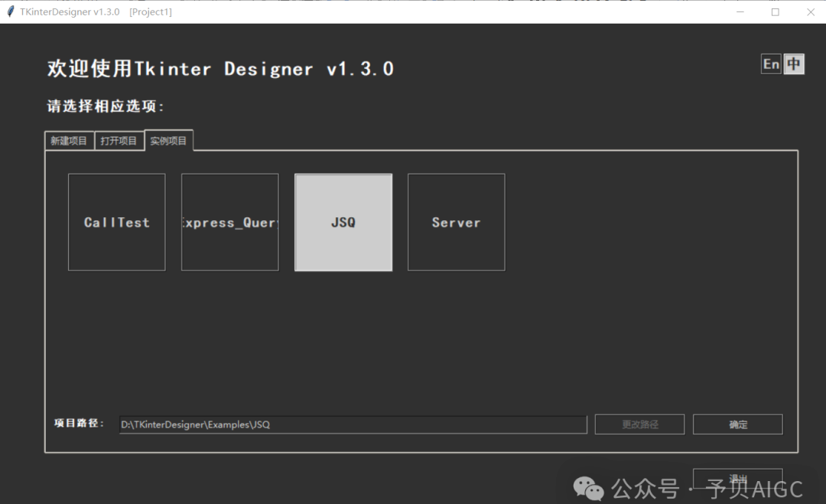Click the 欢迎使用Tkinter Designer v1.3.0 title

click(221, 69)
